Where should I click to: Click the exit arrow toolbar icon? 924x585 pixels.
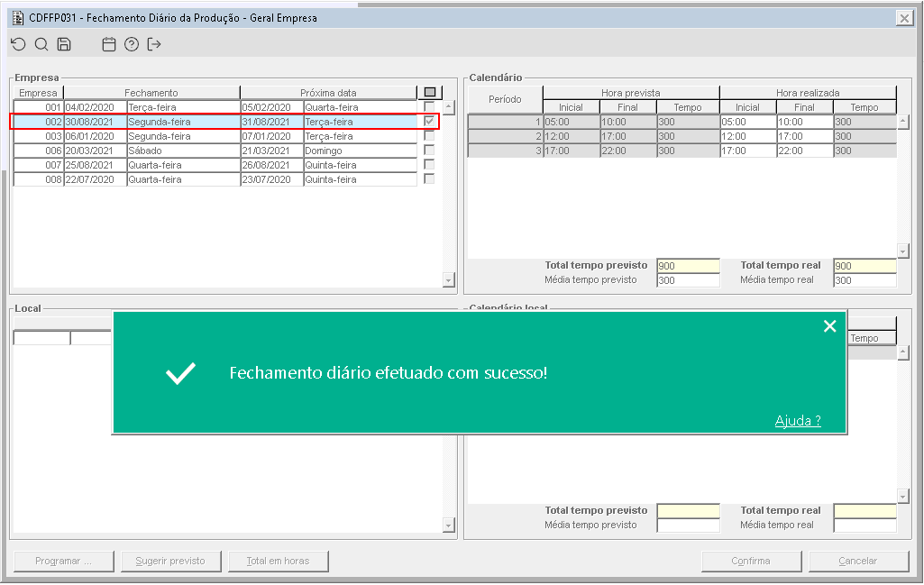[x=154, y=44]
